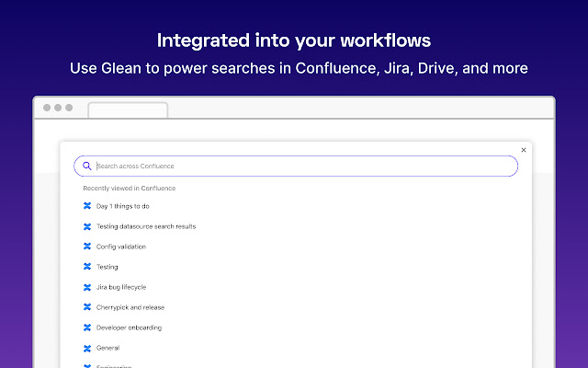
Task: Click the Search across Confluence input field
Action: [303, 167]
